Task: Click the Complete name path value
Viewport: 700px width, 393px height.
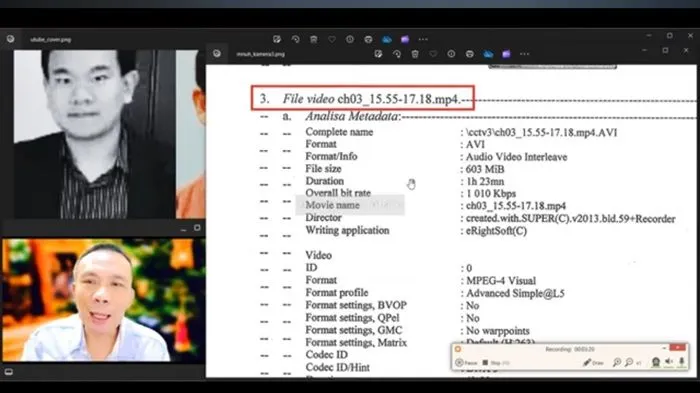Action: pyautogui.click(x=542, y=133)
